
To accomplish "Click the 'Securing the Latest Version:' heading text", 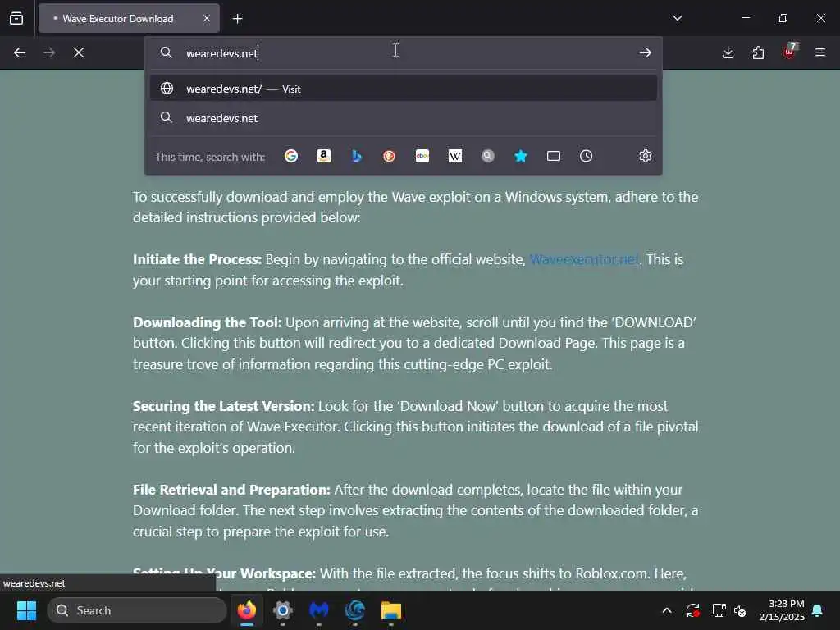I will tap(223, 406).
